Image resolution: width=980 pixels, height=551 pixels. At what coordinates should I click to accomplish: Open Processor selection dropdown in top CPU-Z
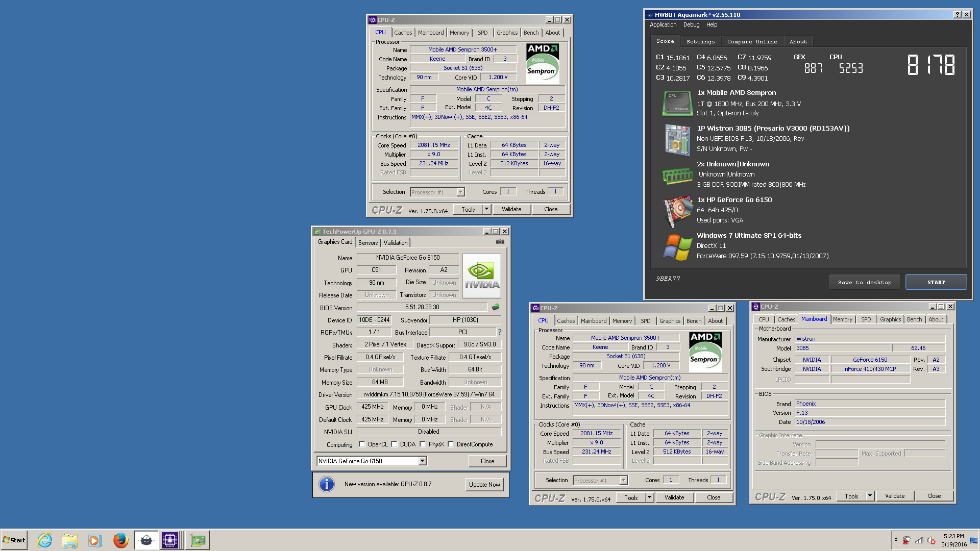(x=460, y=192)
